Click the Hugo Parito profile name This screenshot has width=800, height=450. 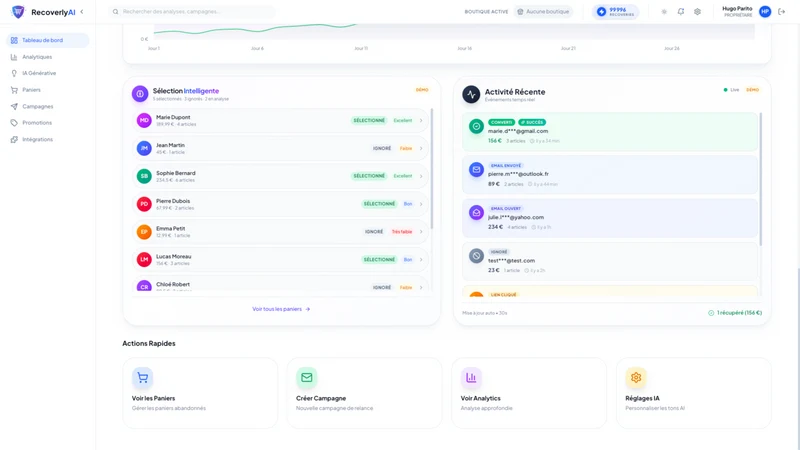737,9
